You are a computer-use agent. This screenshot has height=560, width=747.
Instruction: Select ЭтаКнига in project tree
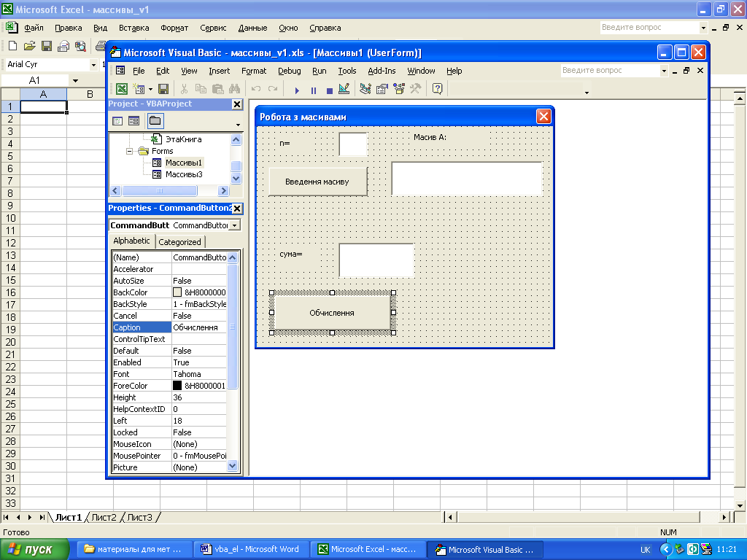183,139
